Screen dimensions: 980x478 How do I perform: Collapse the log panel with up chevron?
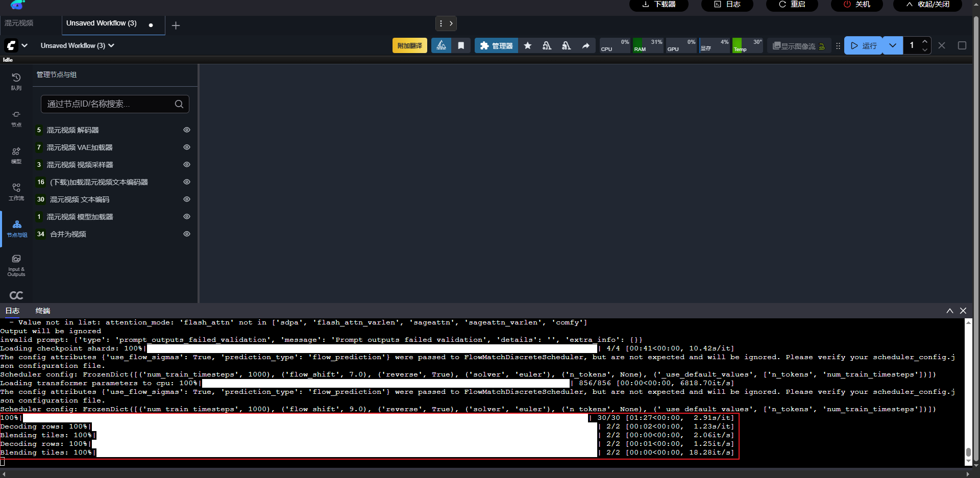coord(950,311)
